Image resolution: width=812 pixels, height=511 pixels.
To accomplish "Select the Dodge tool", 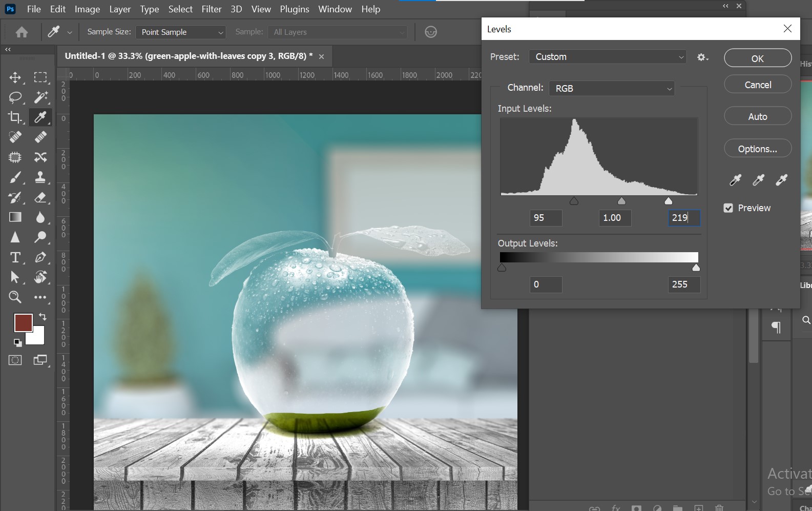I will pos(40,237).
